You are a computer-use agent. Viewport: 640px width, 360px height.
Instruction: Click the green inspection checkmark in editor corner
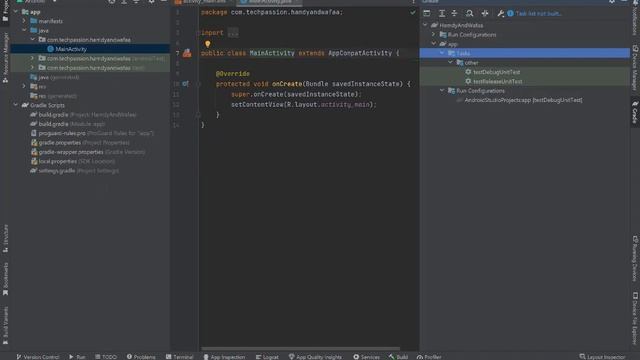(413, 13)
